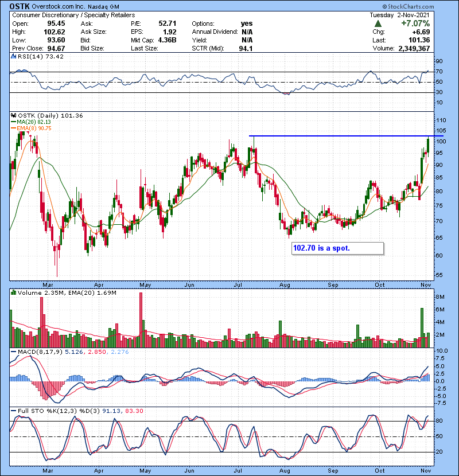Click the Options value yes
The height and width of the screenshot is (476, 459).
pyautogui.click(x=246, y=24)
